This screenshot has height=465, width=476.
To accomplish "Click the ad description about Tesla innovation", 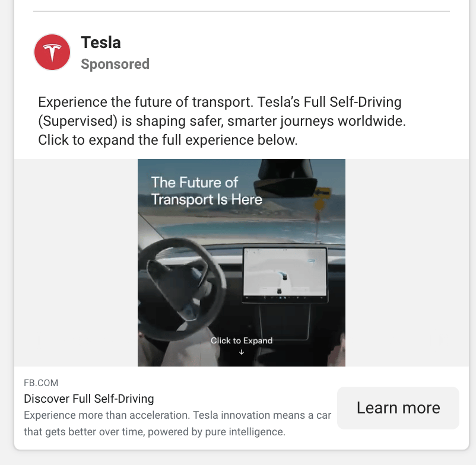I will click(x=177, y=423).
